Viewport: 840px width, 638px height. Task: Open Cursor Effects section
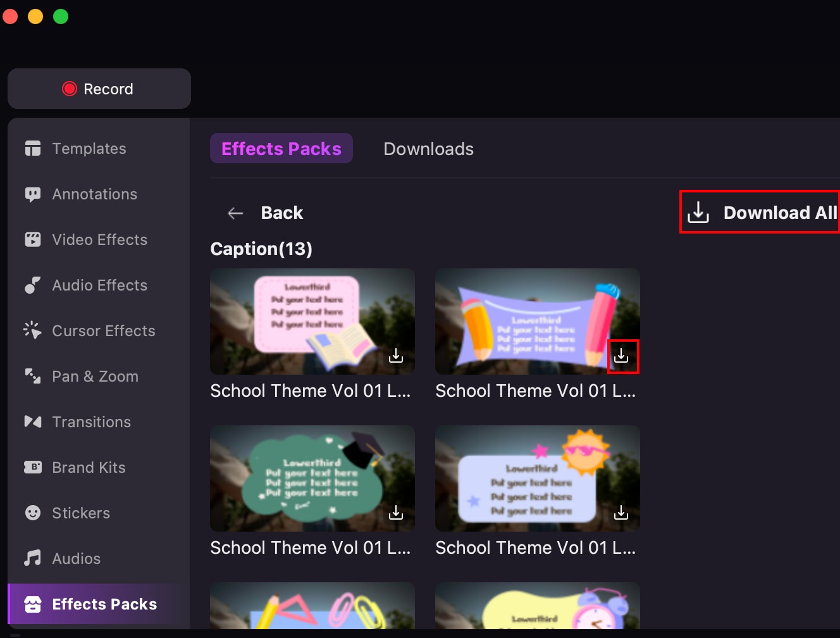[102, 331]
